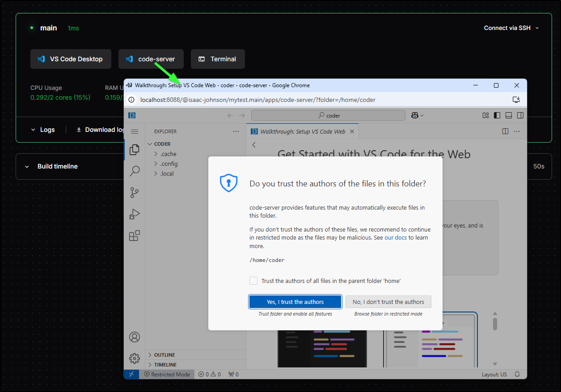Check 'Trust the authors of all files in parent folder'
Image resolution: width=561 pixels, height=392 pixels.
(x=253, y=281)
